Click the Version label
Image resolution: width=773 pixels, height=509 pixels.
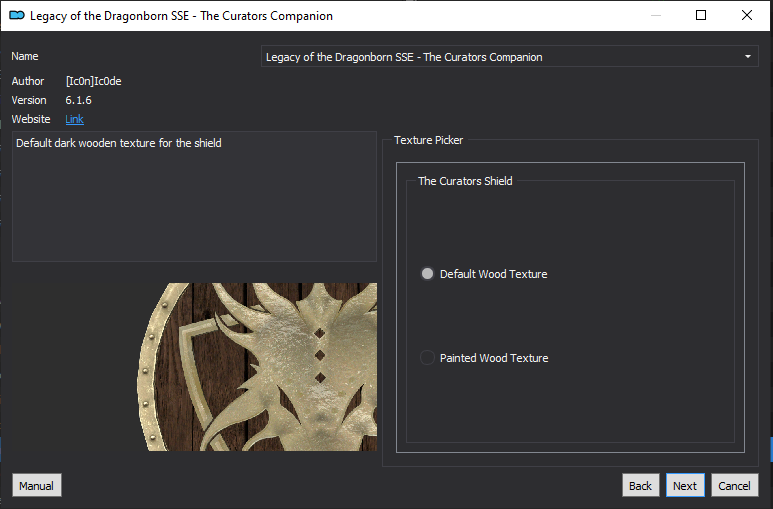(29, 100)
